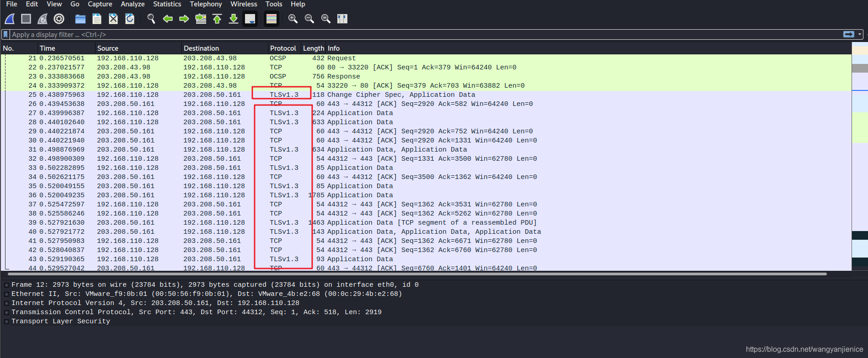Sort by the Destination column header
Image resolution: width=868 pixels, height=358 pixels.
pyautogui.click(x=225, y=48)
